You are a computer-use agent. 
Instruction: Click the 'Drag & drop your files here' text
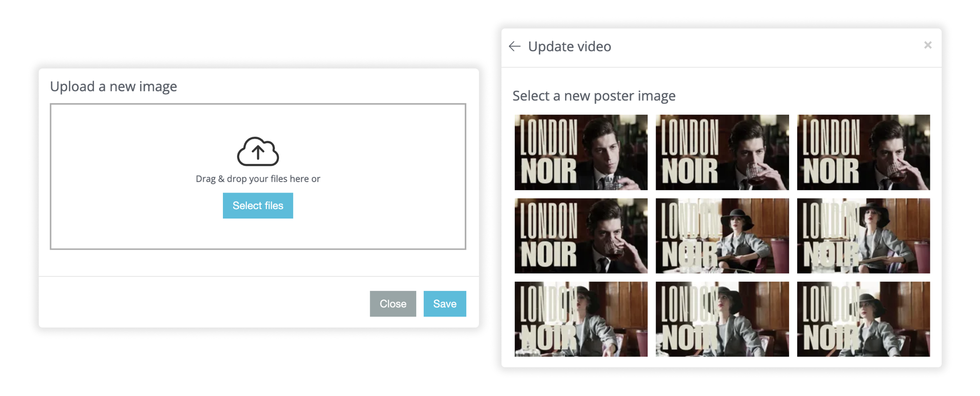pos(258,179)
